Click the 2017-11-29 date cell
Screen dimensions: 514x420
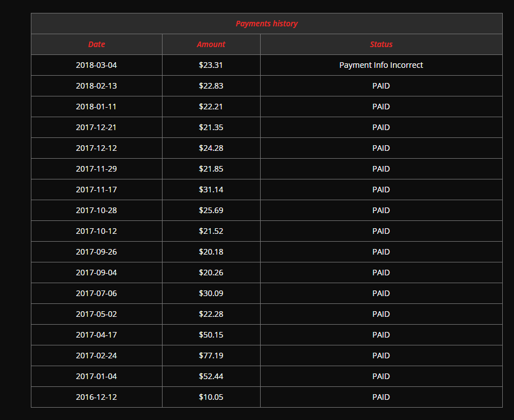click(x=96, y=169)
